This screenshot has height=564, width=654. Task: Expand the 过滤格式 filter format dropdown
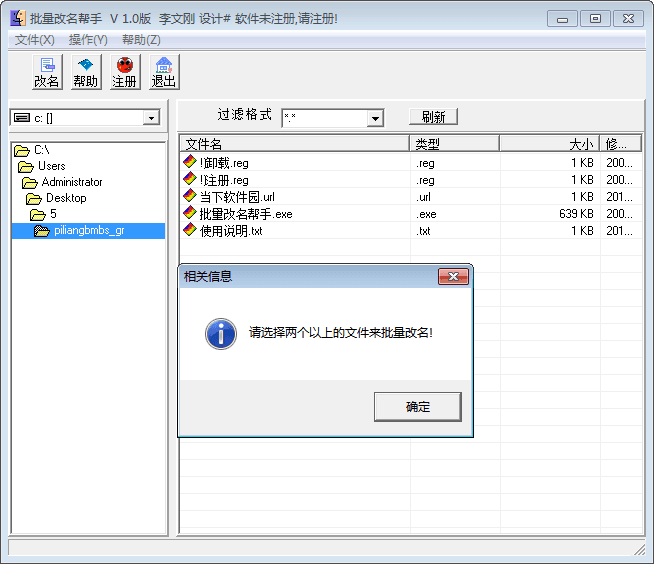[x=375, y=118]
